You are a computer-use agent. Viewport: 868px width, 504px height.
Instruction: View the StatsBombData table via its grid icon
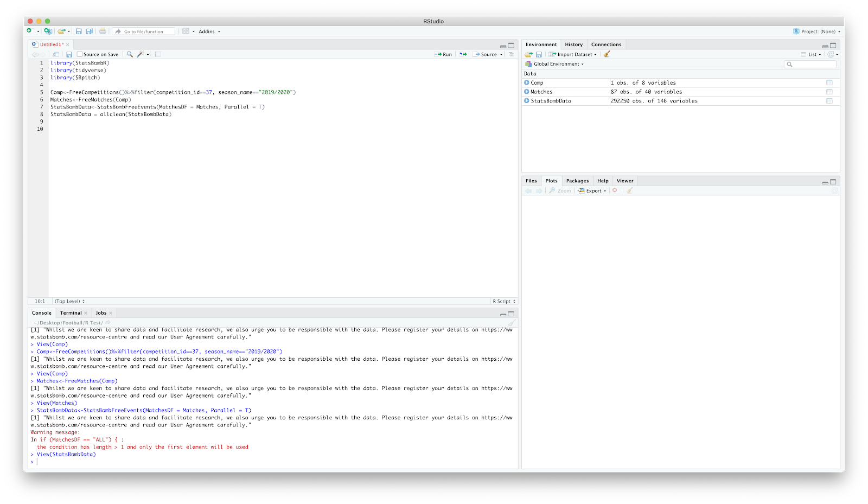click(x=829, y=101)
